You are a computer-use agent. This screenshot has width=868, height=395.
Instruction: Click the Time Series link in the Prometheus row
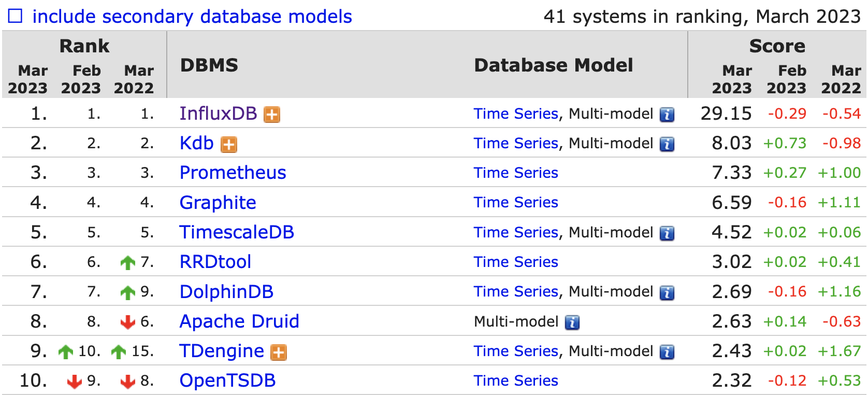click(516, 173)
